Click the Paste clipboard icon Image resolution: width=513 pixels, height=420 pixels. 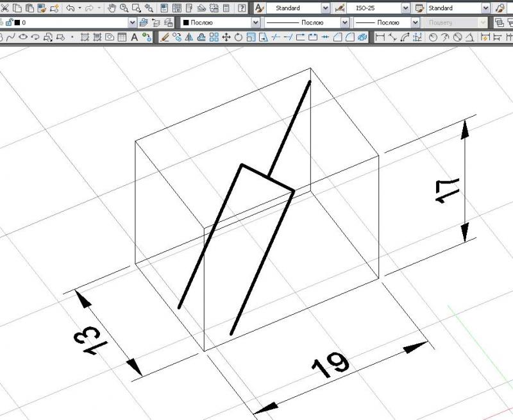coord(29,8)
